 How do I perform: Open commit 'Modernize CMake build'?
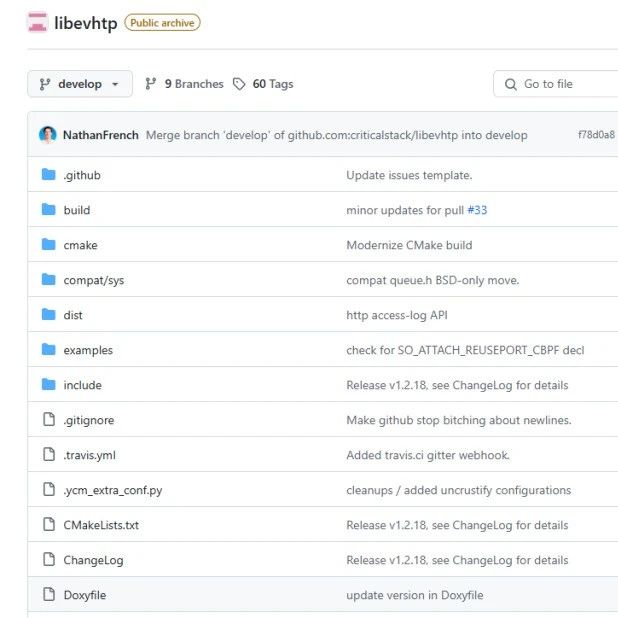[x=409, y=245]
